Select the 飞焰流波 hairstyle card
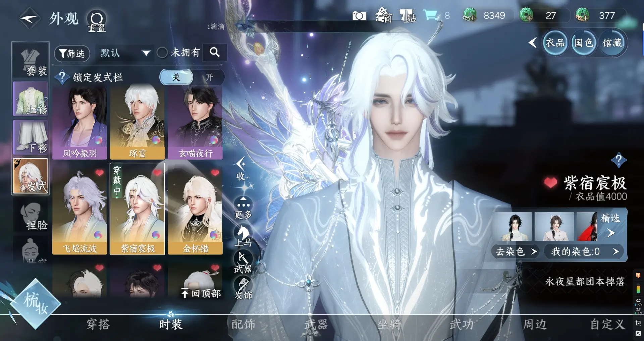 click(80, 209)
